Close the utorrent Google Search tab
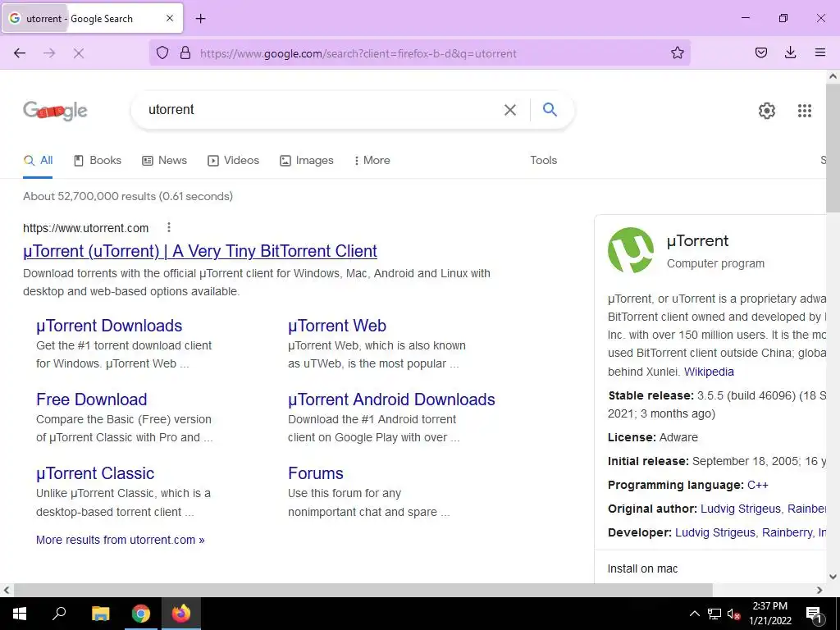The image size is (840, 630). tap(170, 18)
